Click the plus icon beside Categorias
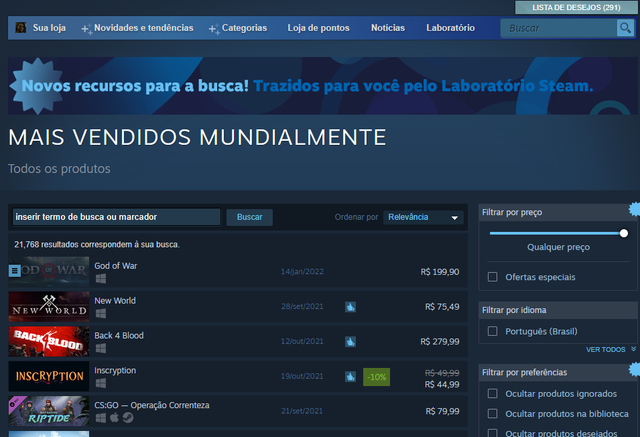640x437 pixels. click(214, 29)
